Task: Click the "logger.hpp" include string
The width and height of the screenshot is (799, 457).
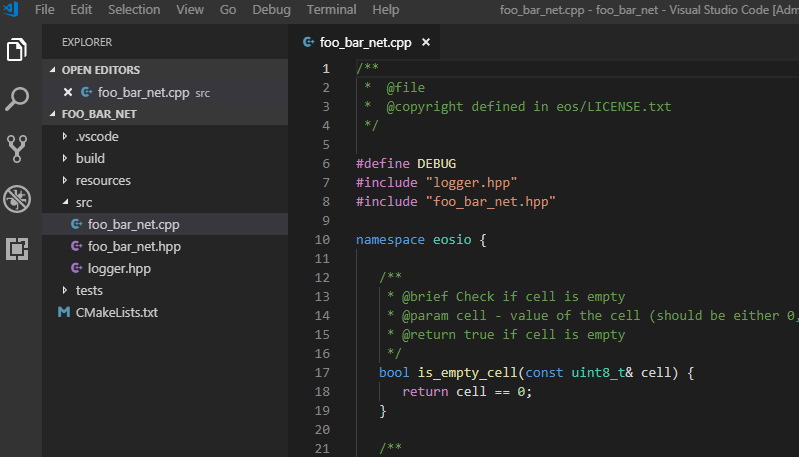Action: pos(471,182)
